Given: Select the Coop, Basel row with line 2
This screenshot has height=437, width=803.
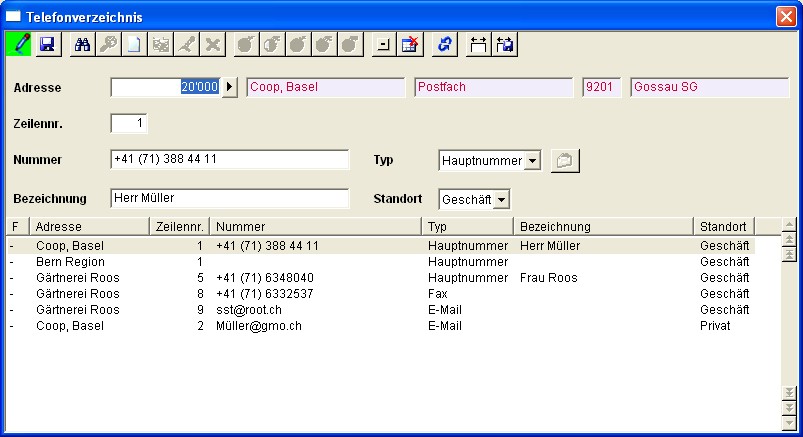Looking at the screenshot, I should pos(381,326).
